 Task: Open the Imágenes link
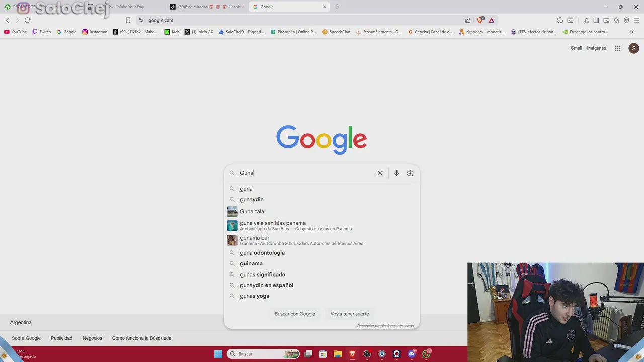pyautogui.click(x=596, y=48)
